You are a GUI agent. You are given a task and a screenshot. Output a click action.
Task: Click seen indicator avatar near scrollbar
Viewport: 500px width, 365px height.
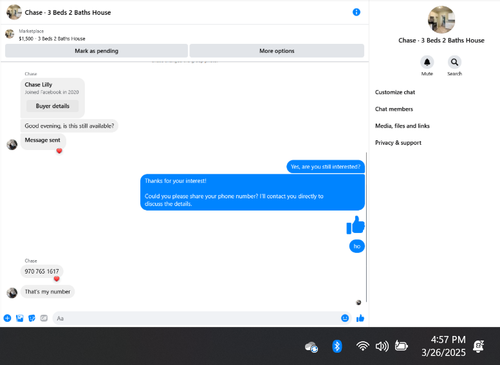(x=359, y=303)
